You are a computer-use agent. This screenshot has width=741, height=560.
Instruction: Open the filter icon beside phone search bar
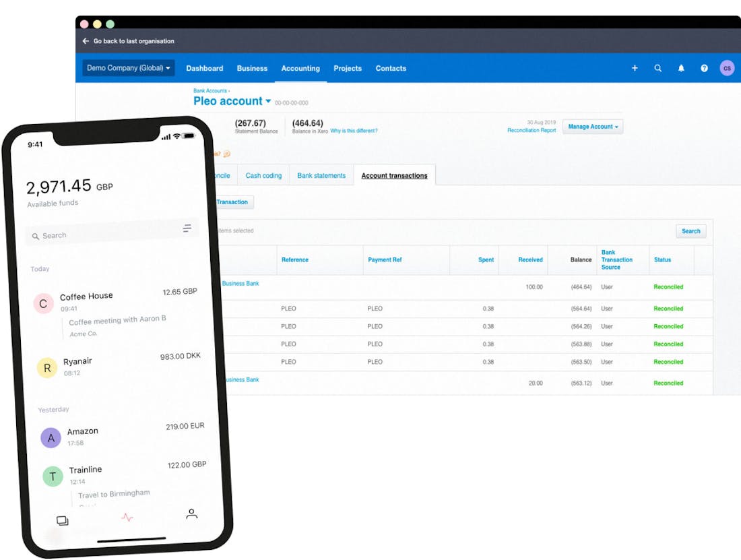coord(188,228)
